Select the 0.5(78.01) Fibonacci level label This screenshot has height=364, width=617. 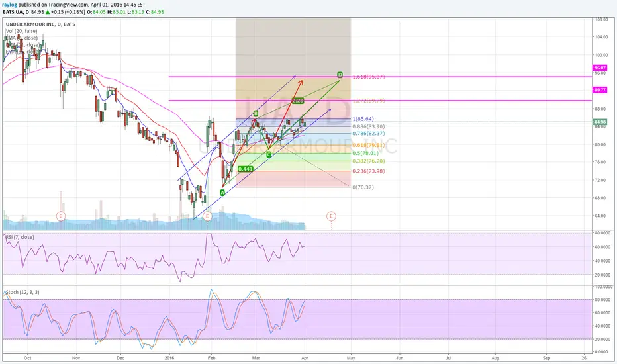[365, 153]
